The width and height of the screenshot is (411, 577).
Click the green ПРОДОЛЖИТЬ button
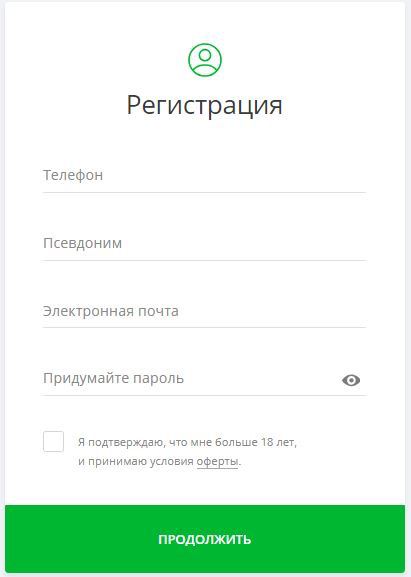tap(205, 539)
